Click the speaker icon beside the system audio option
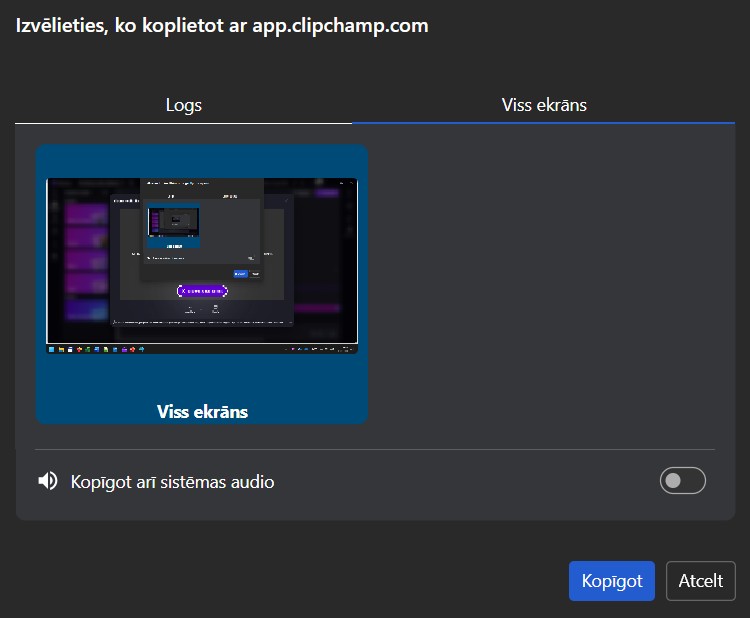The height and width of the screenshot is (618, 750). click(x=47, y=481)
